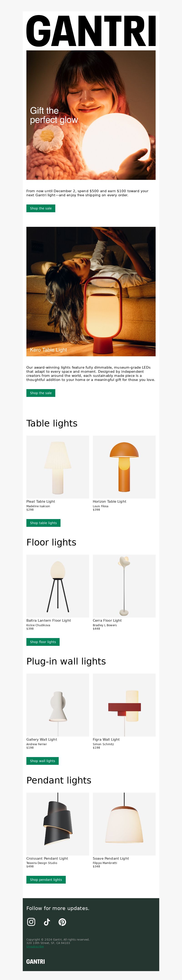Click Shop the sale below Kero description
Screen dimensions: 182x980
coord(41,393)
